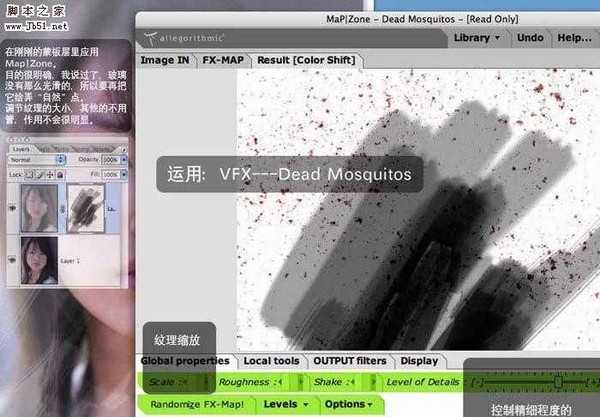Switch to the Local tools tab

click(271, 361)
